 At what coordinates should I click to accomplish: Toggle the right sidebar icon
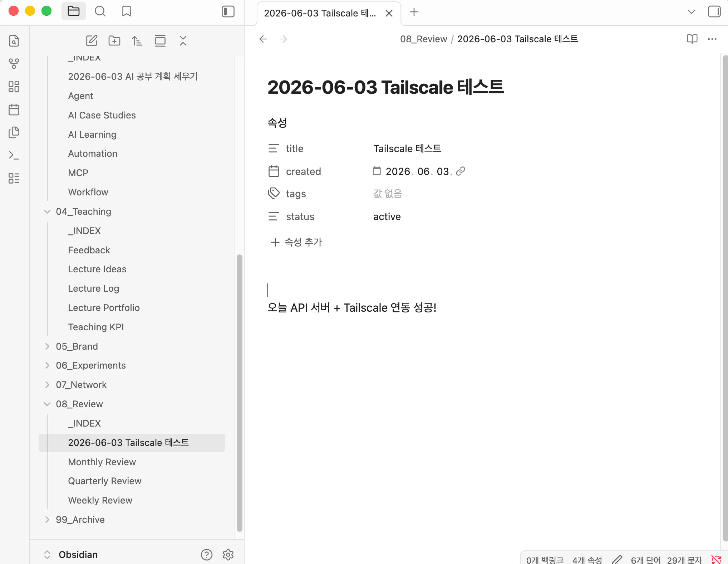click(x=714, y=11)
